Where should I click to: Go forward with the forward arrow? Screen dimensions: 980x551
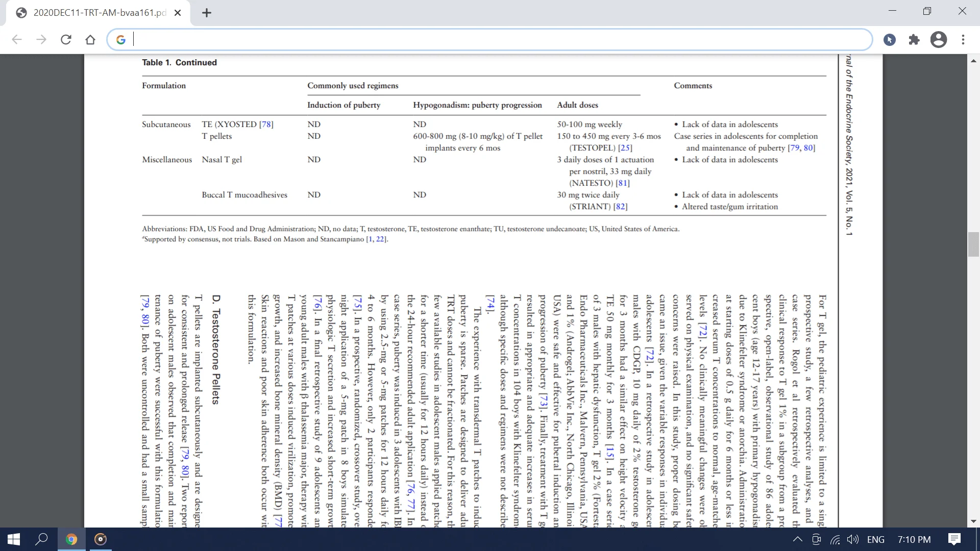pos(41,40)
